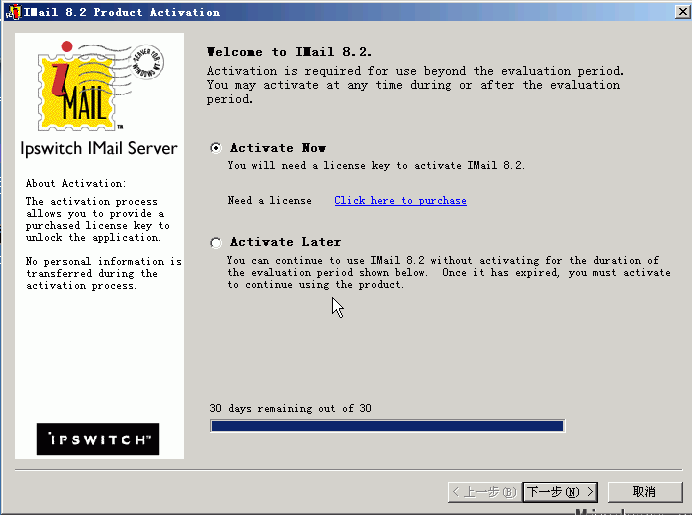This screenshot has width=692, height=515.
Task: Click the 'About Activation:' sidebar heading
Action: click(x=76, y=184)
